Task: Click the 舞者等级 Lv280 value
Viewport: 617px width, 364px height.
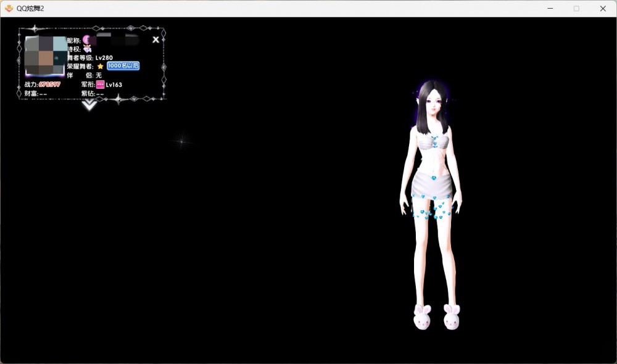Action: coord(104,57)
